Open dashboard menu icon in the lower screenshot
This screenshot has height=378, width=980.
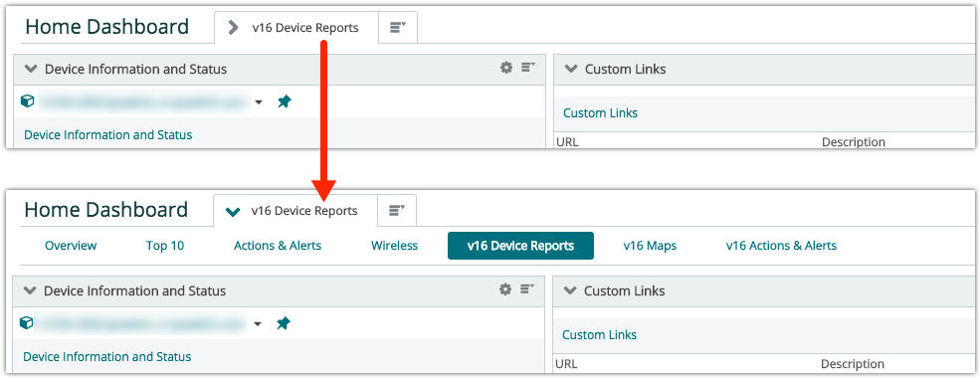coord(397,211)
